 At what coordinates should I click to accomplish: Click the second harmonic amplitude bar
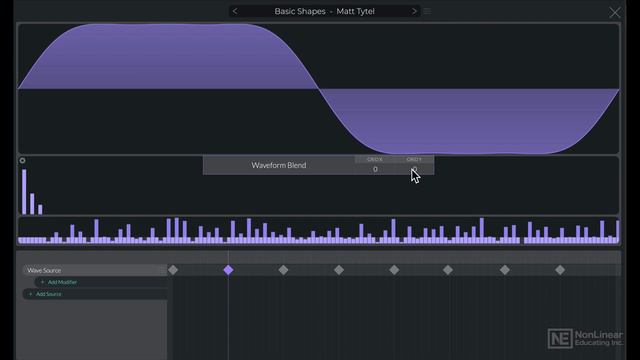click(32, 204)
